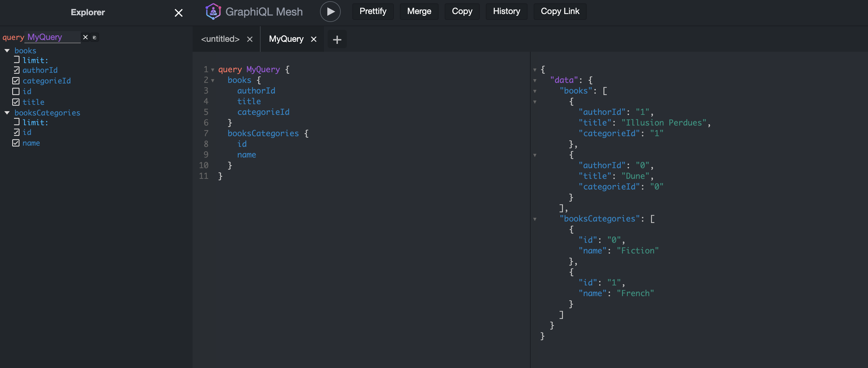The image size is (868, 368).
Task: Close the MyQuery tab
Action: pyautogui.click(x=314, y=39)
